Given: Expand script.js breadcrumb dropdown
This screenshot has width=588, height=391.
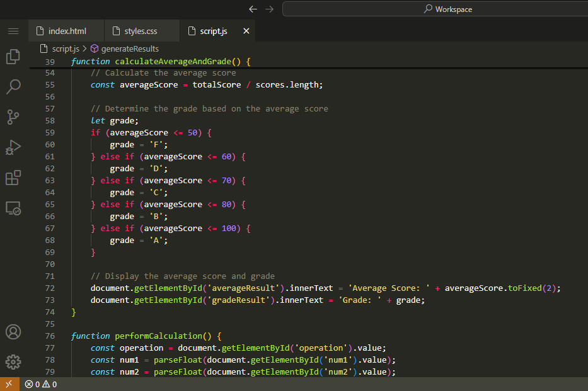Looking at the screenshot, I should point(65,48).
